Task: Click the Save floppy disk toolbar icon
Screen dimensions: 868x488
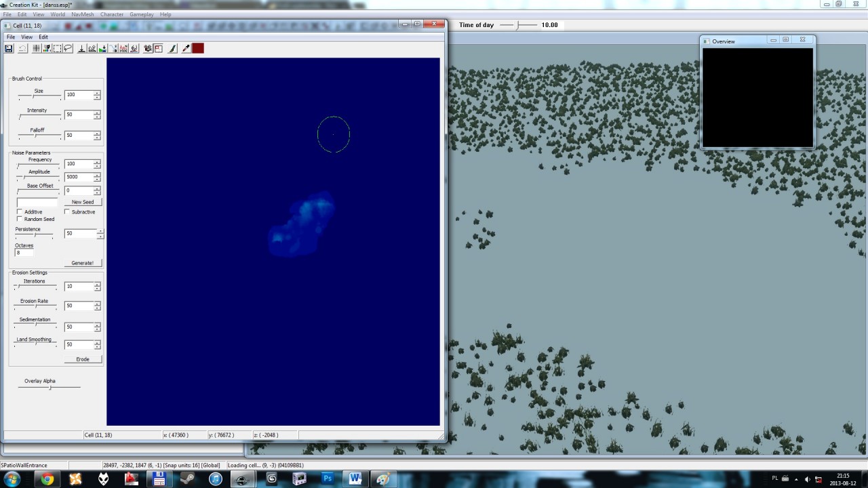Action: click(9, 48)
